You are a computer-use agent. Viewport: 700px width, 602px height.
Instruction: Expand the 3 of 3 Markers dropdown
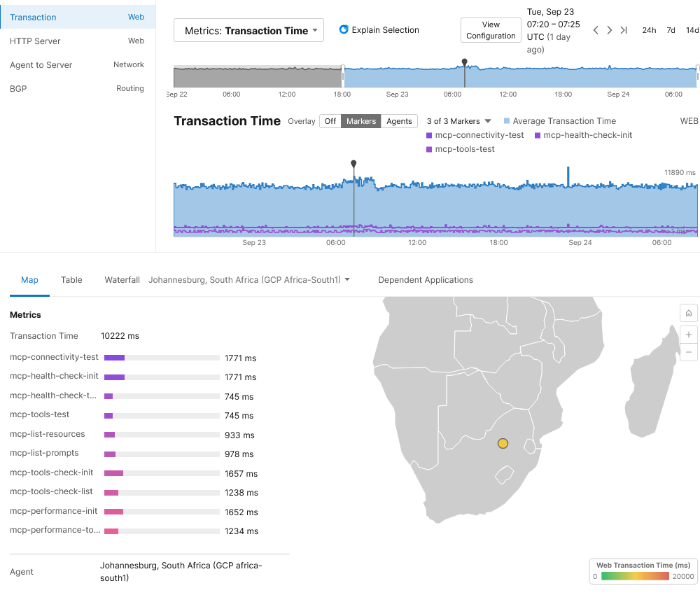click(458, 121)
